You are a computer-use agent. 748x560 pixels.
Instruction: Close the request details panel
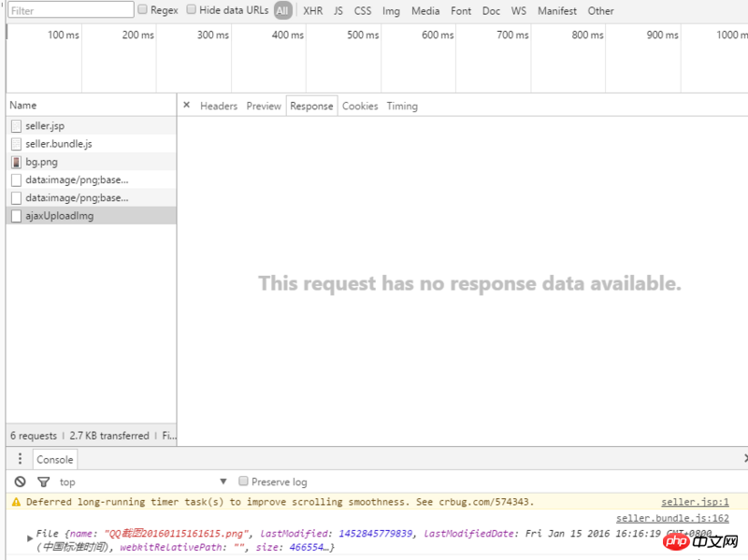click(x=186, y=106)
